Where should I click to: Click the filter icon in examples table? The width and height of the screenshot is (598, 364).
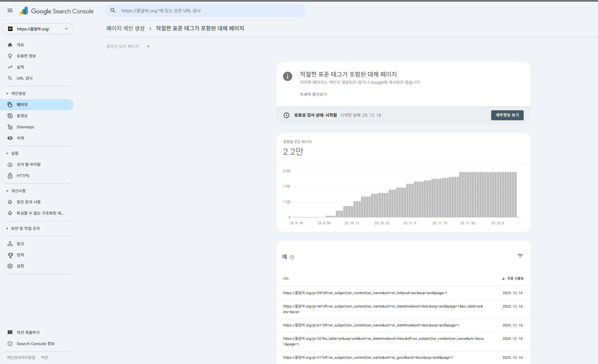pos(520,256)
